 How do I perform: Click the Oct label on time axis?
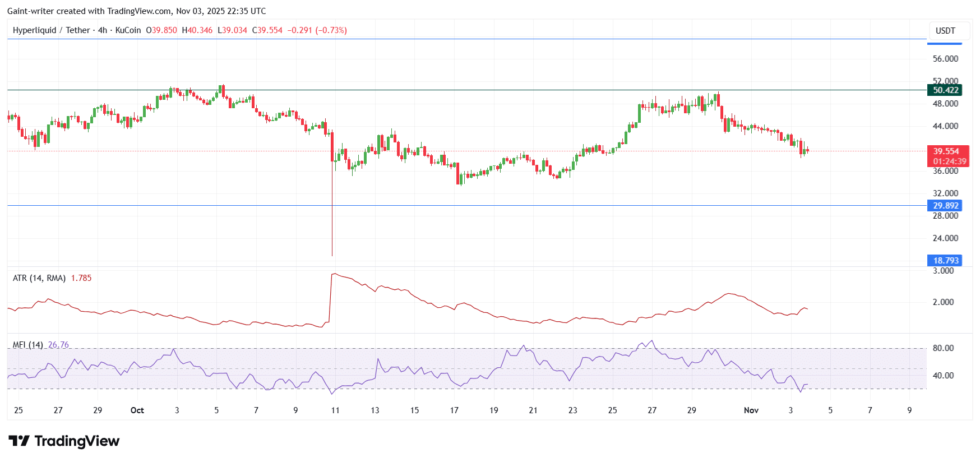[137, 410]
